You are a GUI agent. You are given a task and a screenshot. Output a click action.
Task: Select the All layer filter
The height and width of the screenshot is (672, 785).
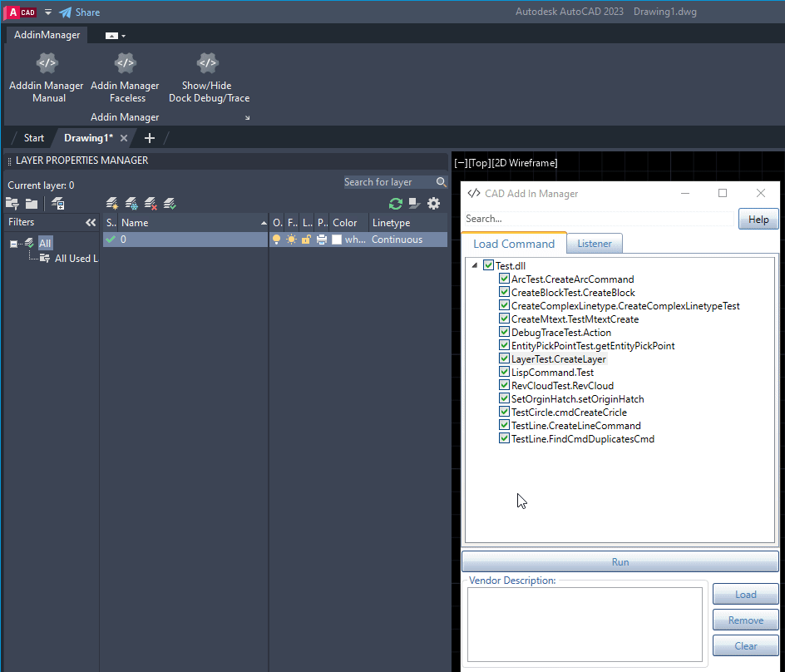coord(45,244)
